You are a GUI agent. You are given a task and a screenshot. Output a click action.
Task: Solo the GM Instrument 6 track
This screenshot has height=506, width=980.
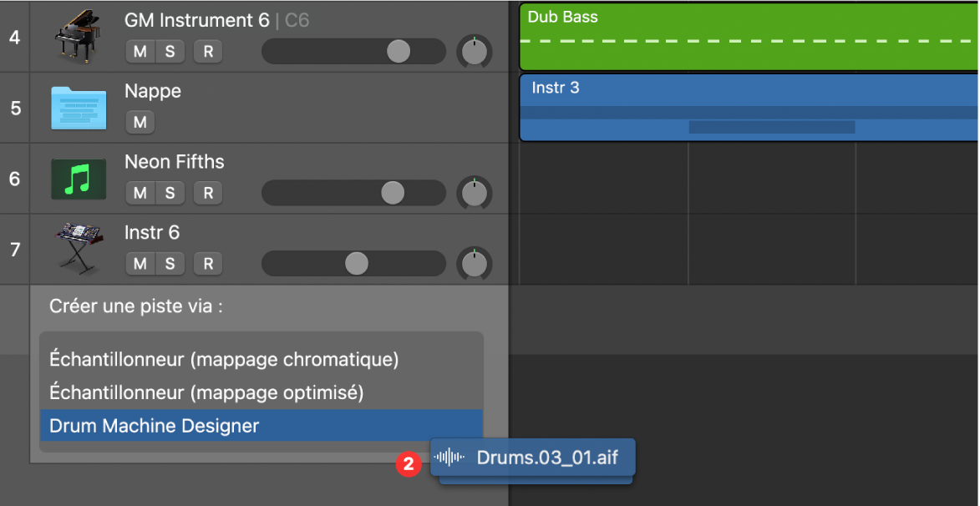(170, 52)
